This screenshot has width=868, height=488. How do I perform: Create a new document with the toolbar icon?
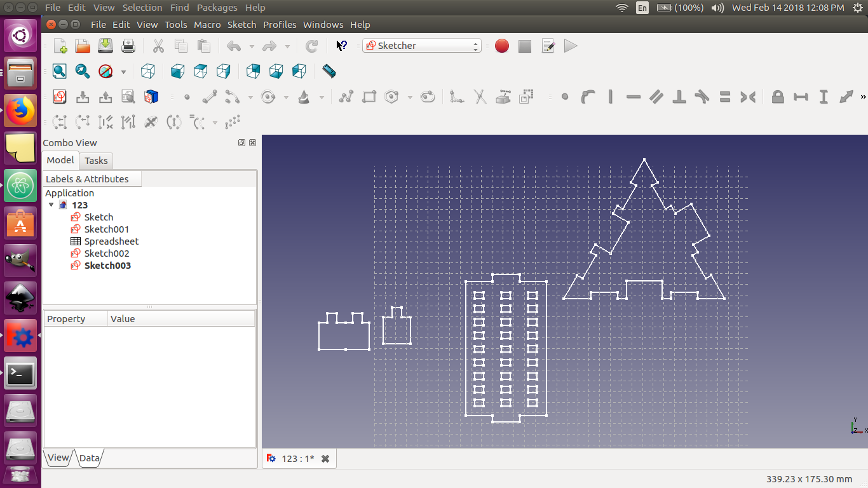[x=60, y=46]
